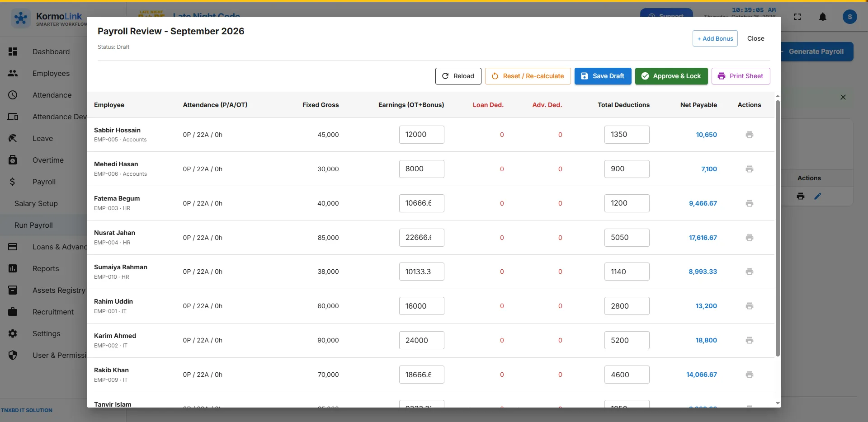Click Net Payable 18,800 for Karim Ahmed
This screenshot has height=422, width=868.
click(x=706, y=340)
